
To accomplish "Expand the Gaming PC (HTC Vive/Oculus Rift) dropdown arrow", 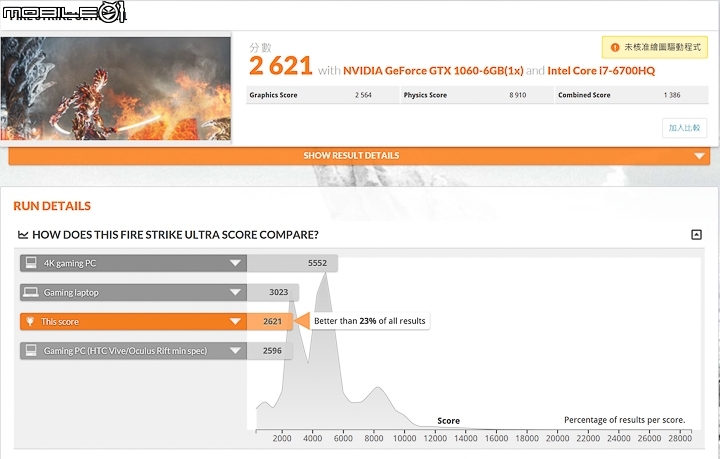I will [x=235, y=351].
